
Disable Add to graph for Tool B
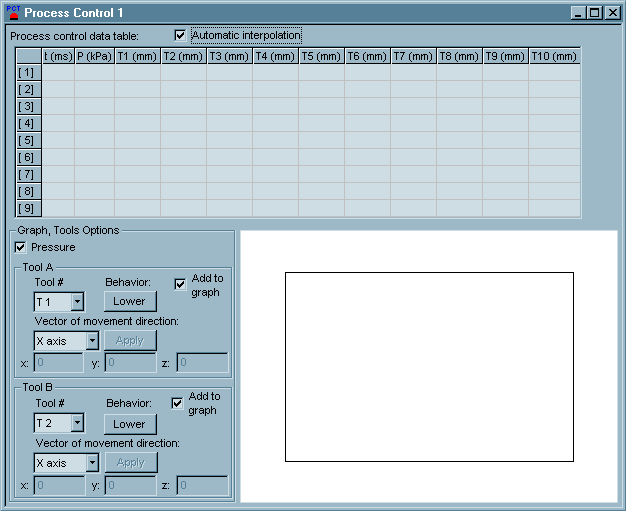coord(177,403)
